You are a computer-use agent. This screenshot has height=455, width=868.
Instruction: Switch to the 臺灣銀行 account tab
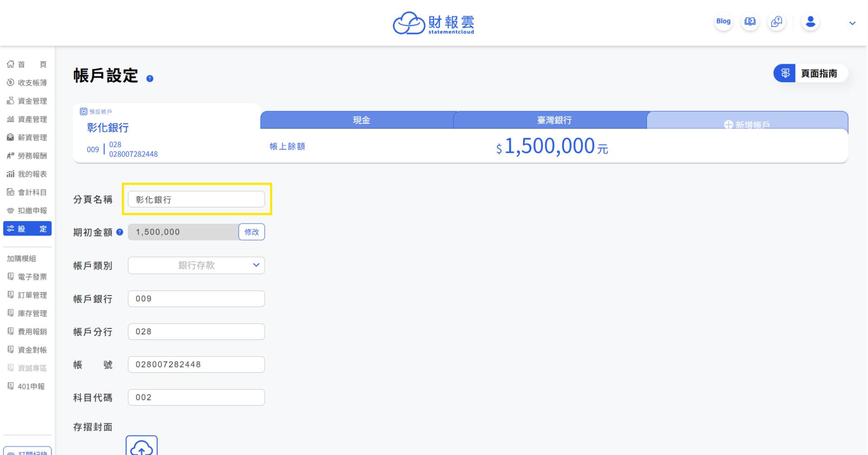[x=554, y=120]
